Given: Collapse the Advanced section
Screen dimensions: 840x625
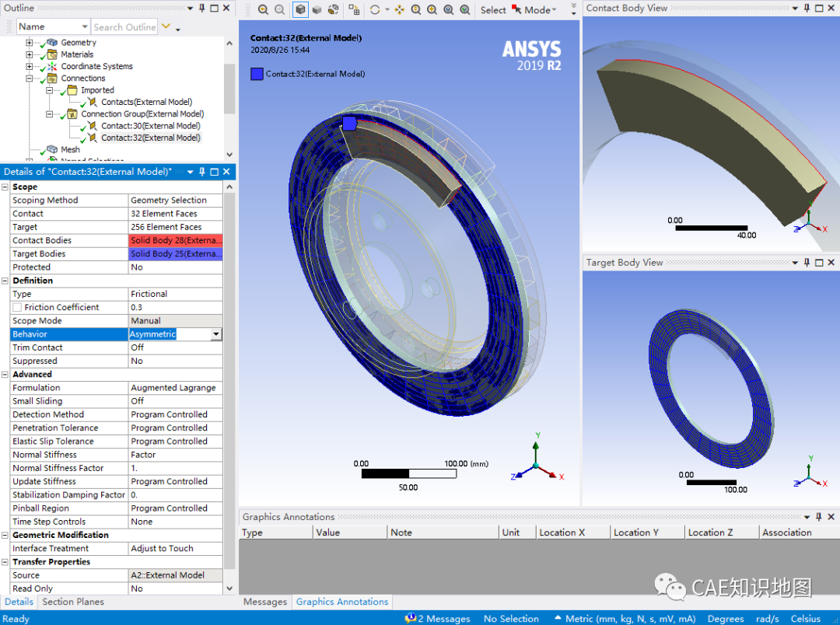Looking at the screenshot, I should click(5, 375).
